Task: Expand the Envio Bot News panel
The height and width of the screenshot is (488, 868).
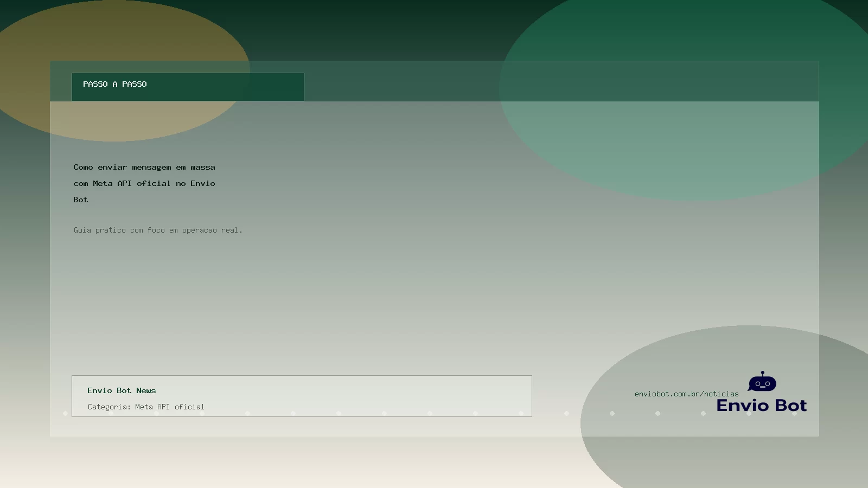Action: (302, 396)
